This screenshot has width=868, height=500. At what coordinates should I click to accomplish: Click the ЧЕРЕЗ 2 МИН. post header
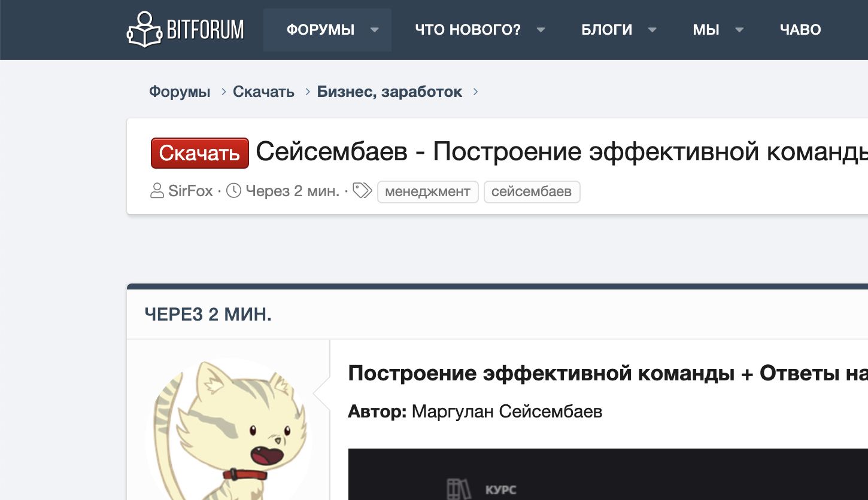pos(208,315)
